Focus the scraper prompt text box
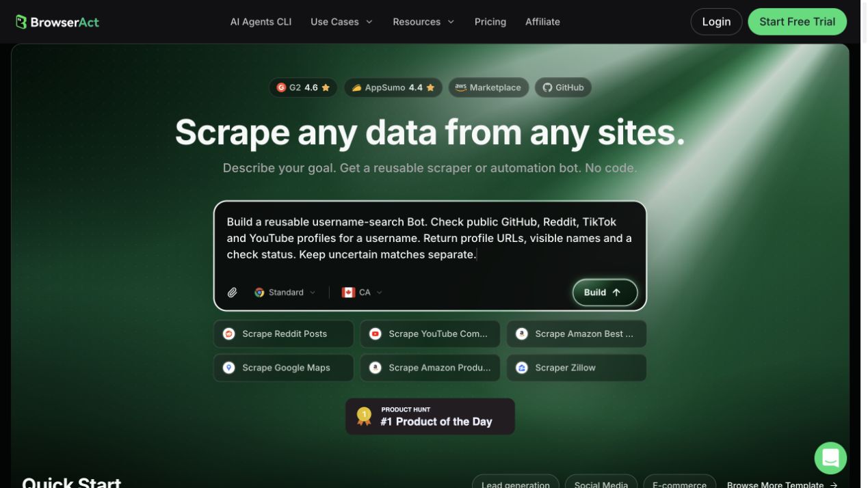This screenshot has height=488, width=868. click(x=430, y=239)
